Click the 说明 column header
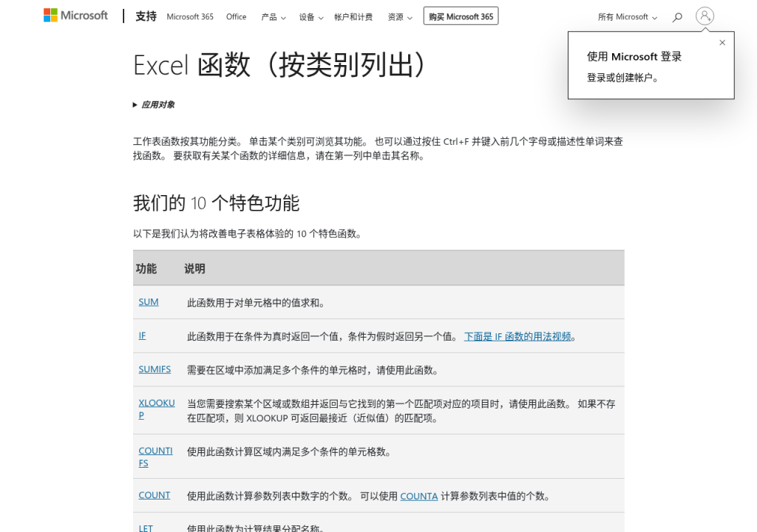The image size is (757, 532). pyautogui.click(x=194, y=269)
